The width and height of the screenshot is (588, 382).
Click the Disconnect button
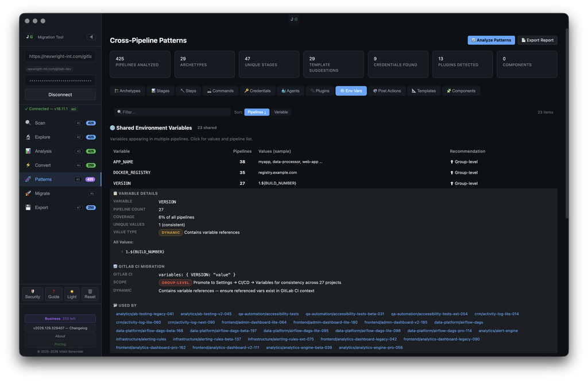60,95
